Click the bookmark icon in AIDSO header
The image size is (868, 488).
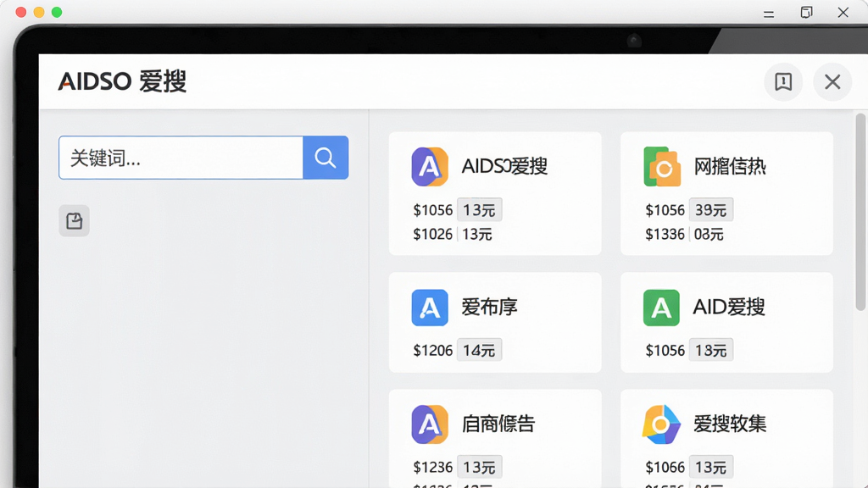tap(783, 82)
